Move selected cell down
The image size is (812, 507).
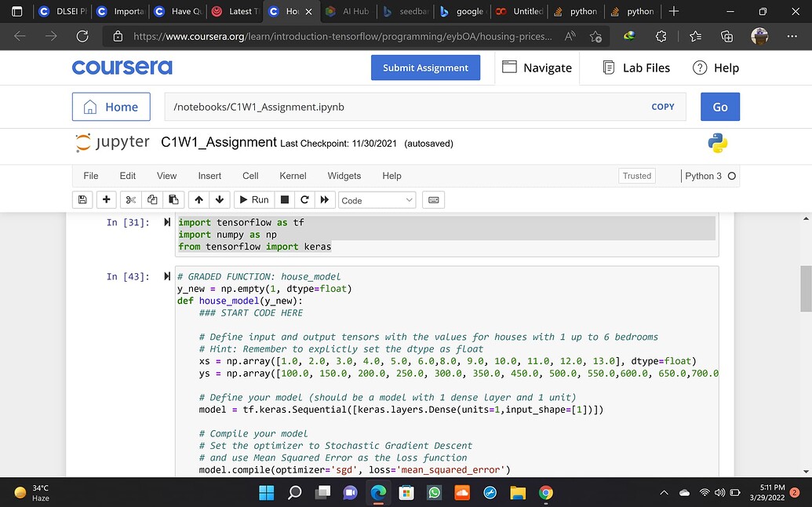pyautogui.click(x=220, y=200)
